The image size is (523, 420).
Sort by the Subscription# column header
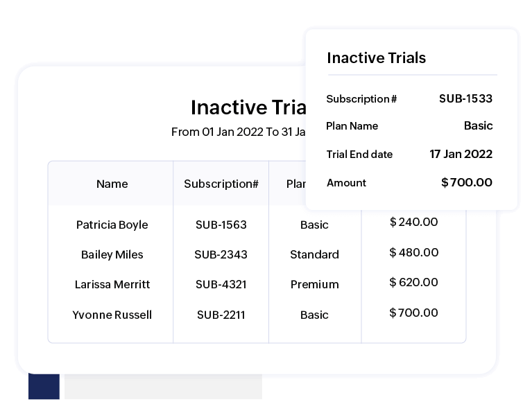(221, 184)
